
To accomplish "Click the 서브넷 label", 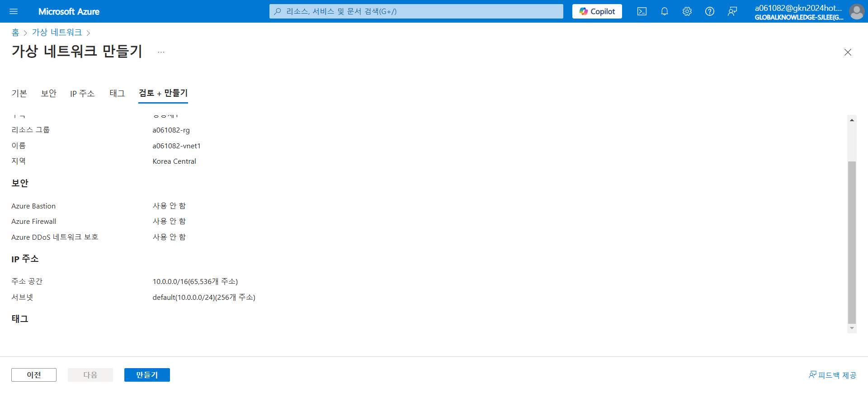I will click(23, 297).
